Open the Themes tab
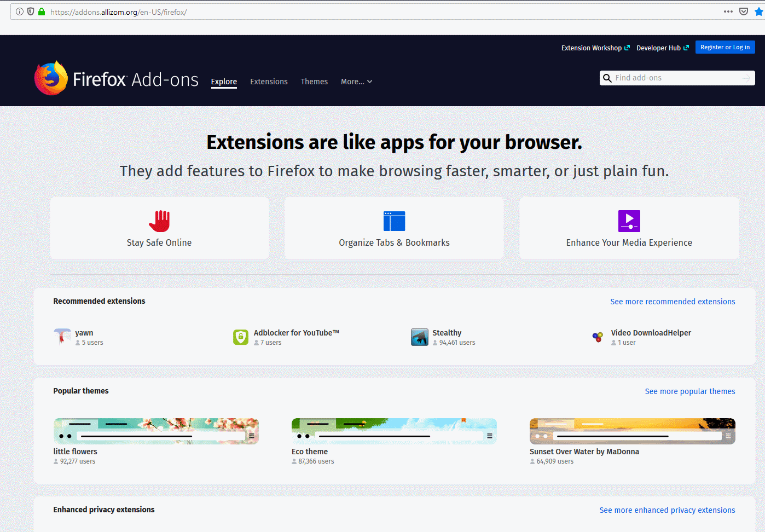Image resolution: width=765 pixels, height=532 pixels. coord(314,82)
